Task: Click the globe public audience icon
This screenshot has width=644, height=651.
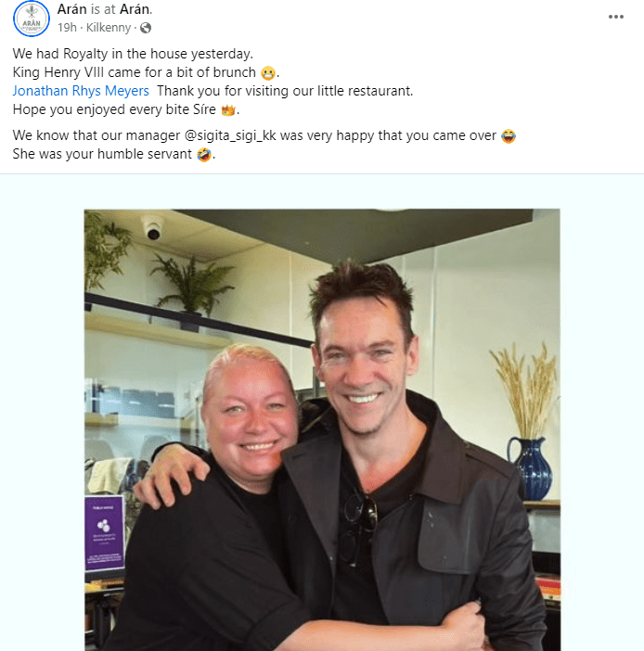Action: [146, 28]
